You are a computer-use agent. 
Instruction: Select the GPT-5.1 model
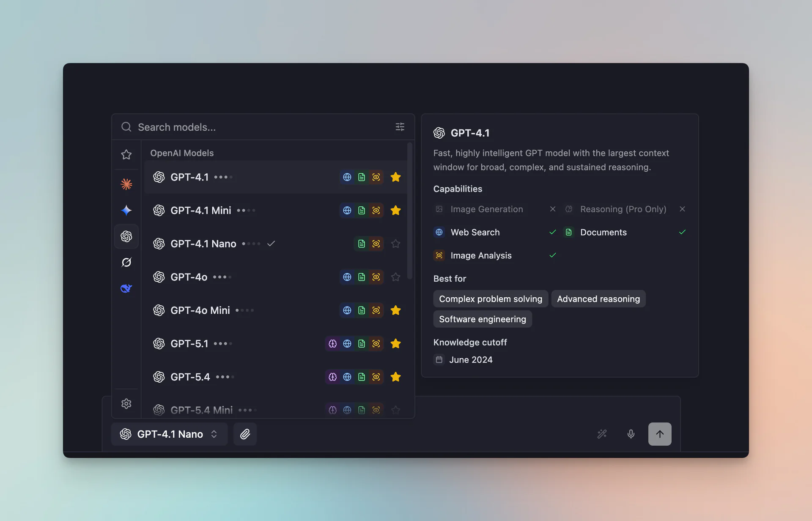coord(275,343)
